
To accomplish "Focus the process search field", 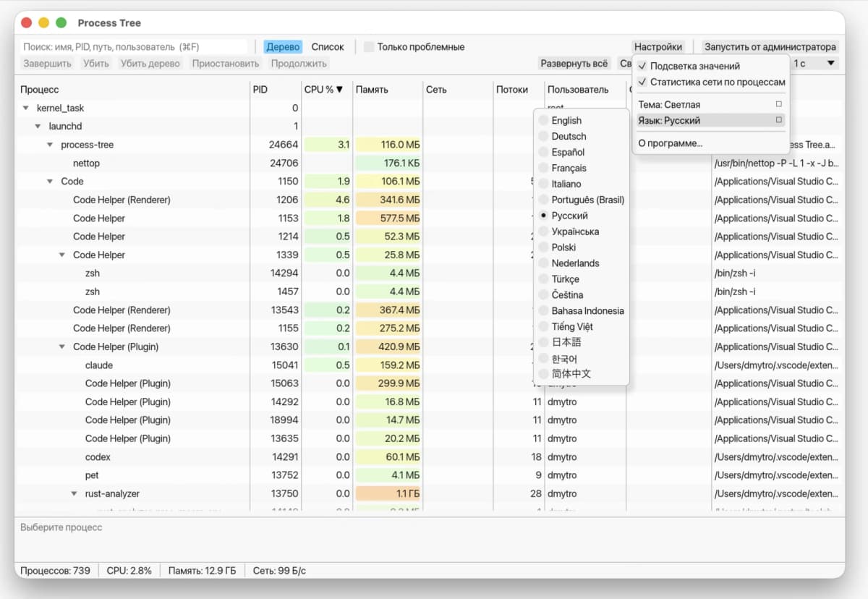I will (x=134, y=47).
